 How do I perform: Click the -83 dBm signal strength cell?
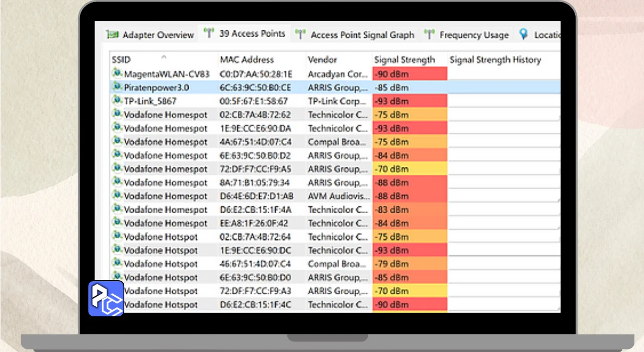tap(410, 210)
